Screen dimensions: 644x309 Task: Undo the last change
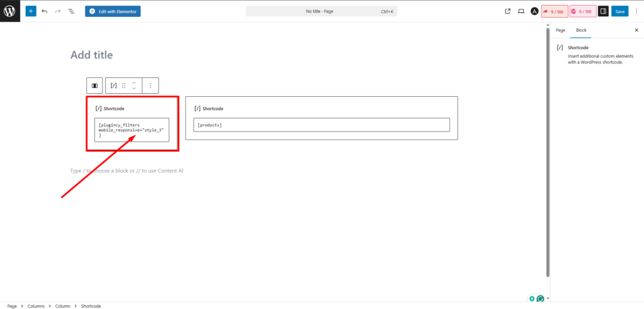[45, 11]
